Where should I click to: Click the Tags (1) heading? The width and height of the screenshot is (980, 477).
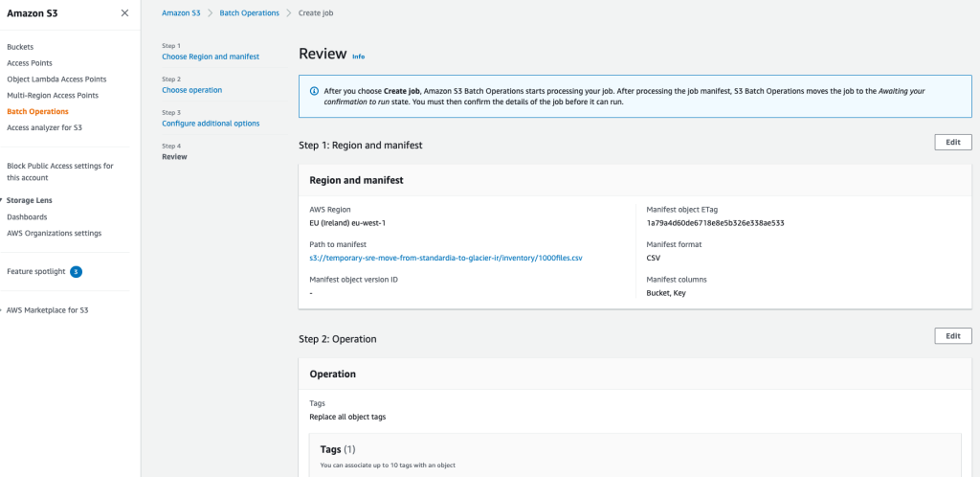pyautogui.click(x=338, y=449)
